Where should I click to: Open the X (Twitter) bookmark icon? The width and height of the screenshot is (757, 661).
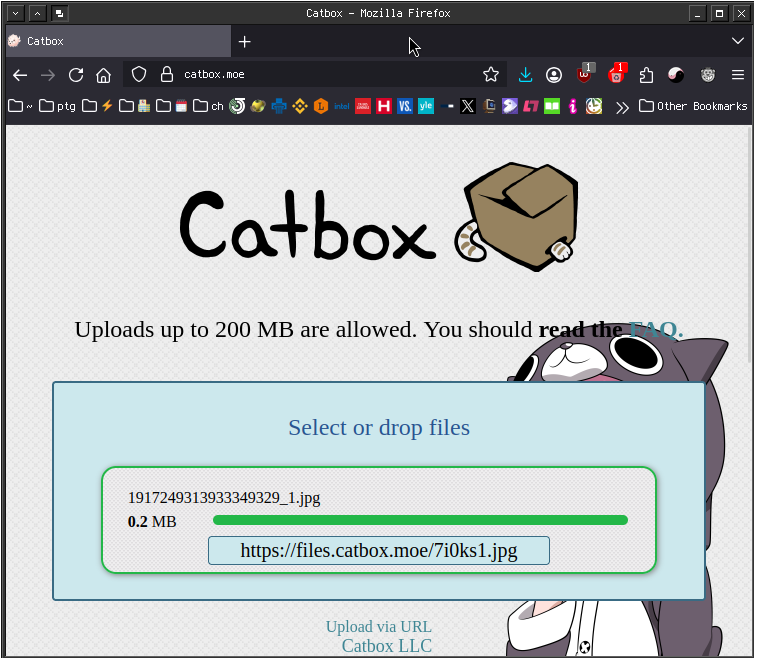(468, 106)
